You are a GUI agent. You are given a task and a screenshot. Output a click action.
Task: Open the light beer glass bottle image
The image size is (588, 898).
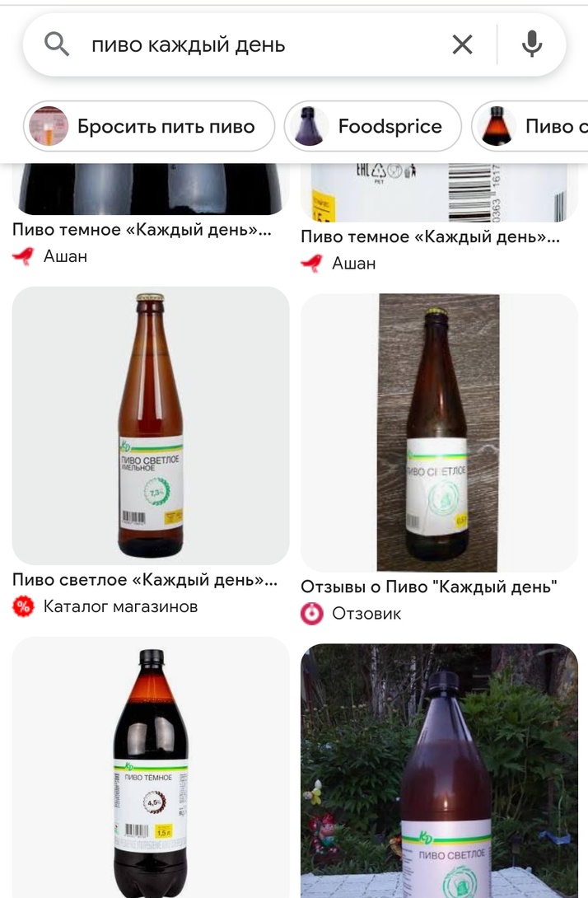[151, 425]
